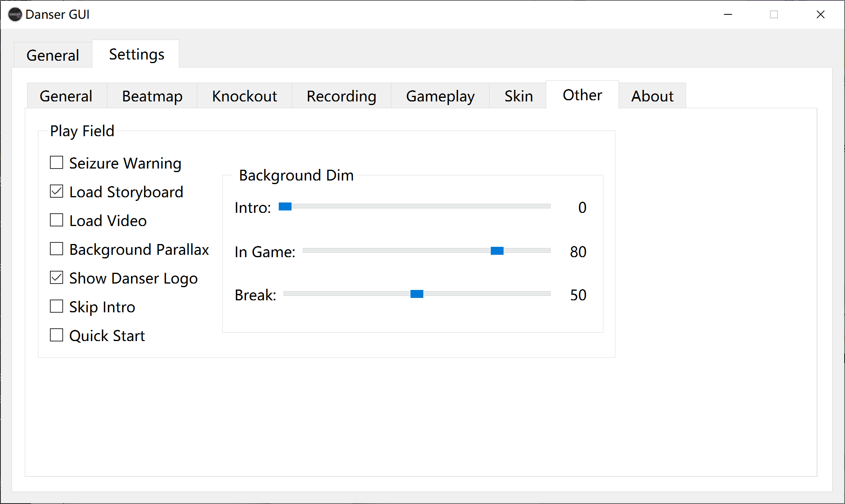Turn on Background Parallax
The width and height of the screenshot is (845, 504).
click(57, 249)
